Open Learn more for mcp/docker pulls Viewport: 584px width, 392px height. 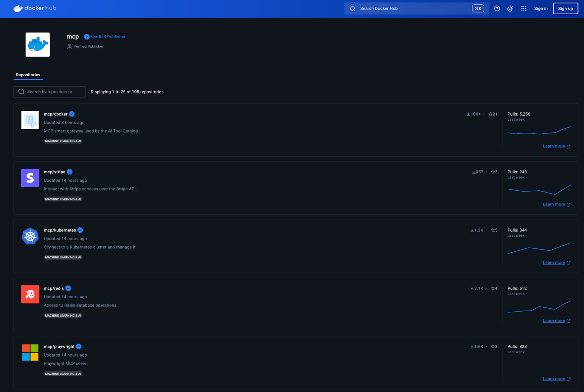[x=557, y=146]
